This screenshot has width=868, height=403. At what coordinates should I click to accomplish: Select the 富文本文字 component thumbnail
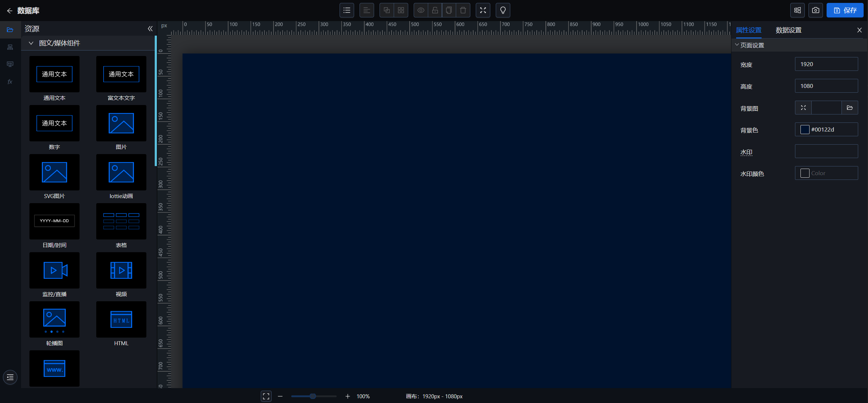[x=121, y=74]
